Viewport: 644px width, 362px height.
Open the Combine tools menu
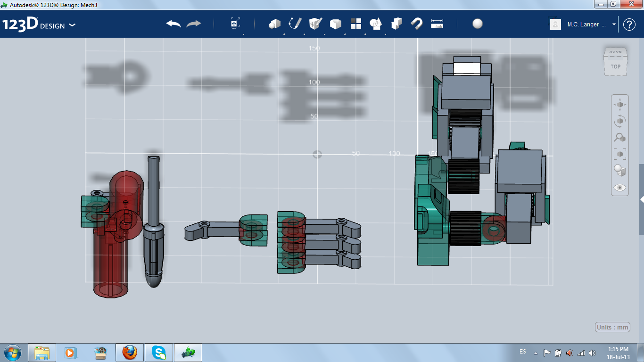click(x=396, y=24)
